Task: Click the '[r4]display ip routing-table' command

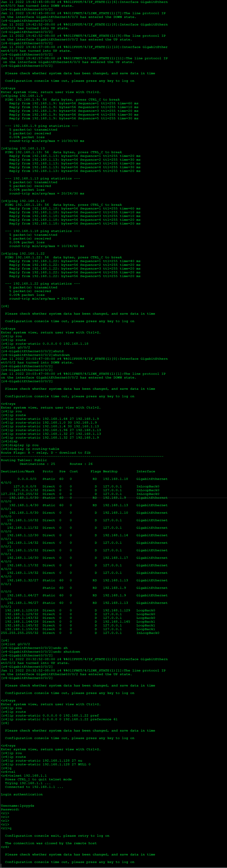Action: coord(30,449)
